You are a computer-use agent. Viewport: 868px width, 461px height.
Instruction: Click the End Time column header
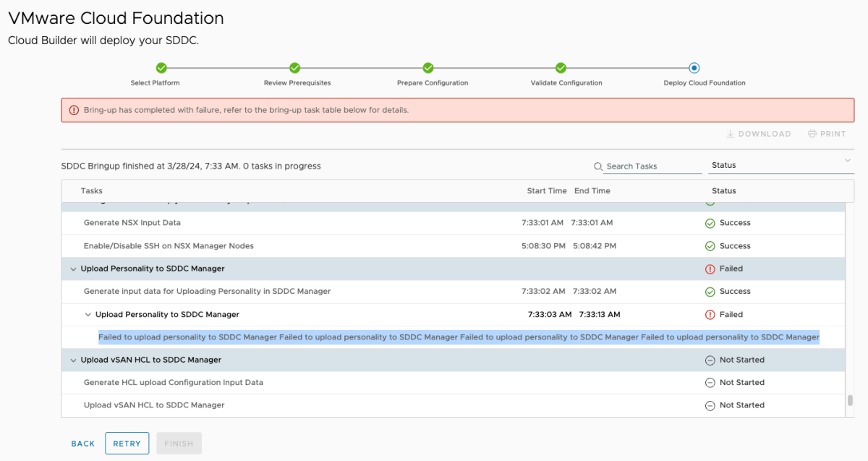(x=592, y=191)
